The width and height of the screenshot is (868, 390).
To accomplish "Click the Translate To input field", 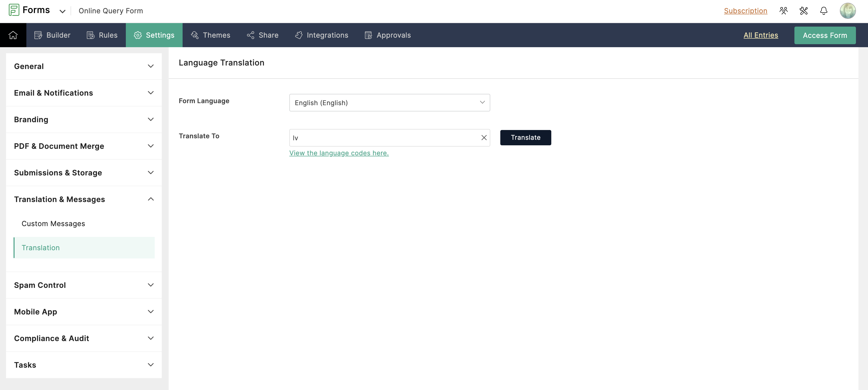I will click(x=384, y=138).
